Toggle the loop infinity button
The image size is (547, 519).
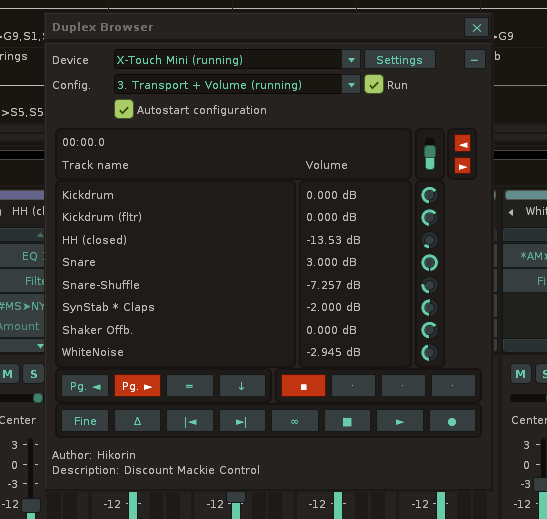pyautogui.click(x=295, y=421)
